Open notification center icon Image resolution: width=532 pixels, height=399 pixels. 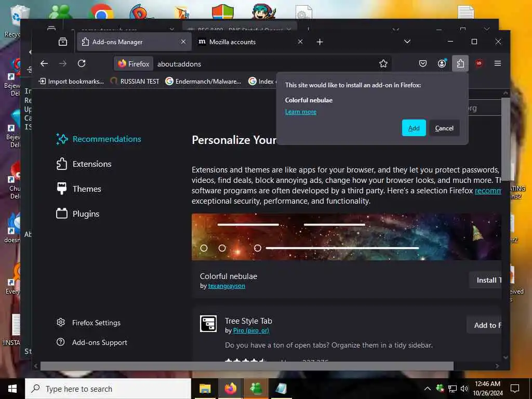coord(515,389)
